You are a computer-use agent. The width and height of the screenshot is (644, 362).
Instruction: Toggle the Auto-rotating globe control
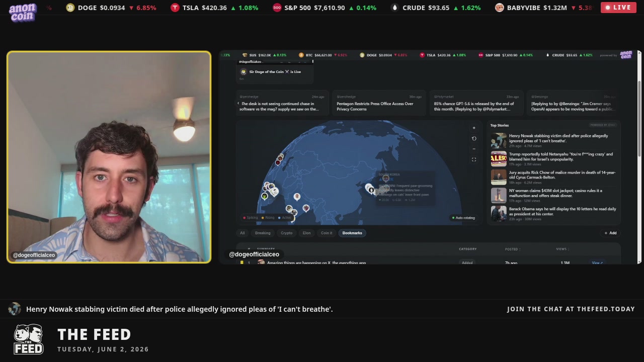[463, 218]
